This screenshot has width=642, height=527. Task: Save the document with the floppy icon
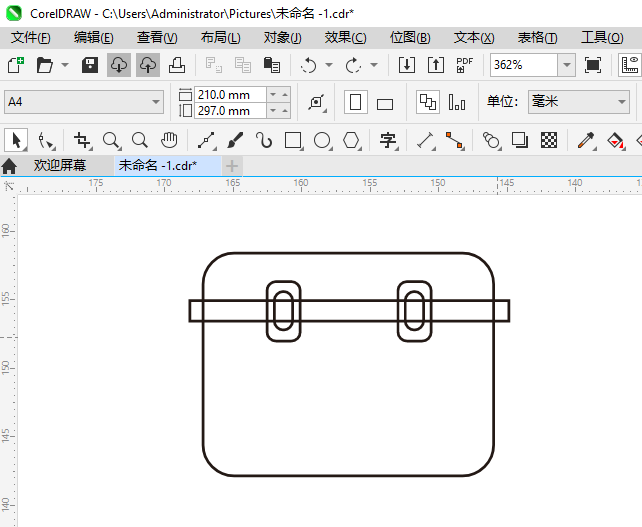[90, 65]
